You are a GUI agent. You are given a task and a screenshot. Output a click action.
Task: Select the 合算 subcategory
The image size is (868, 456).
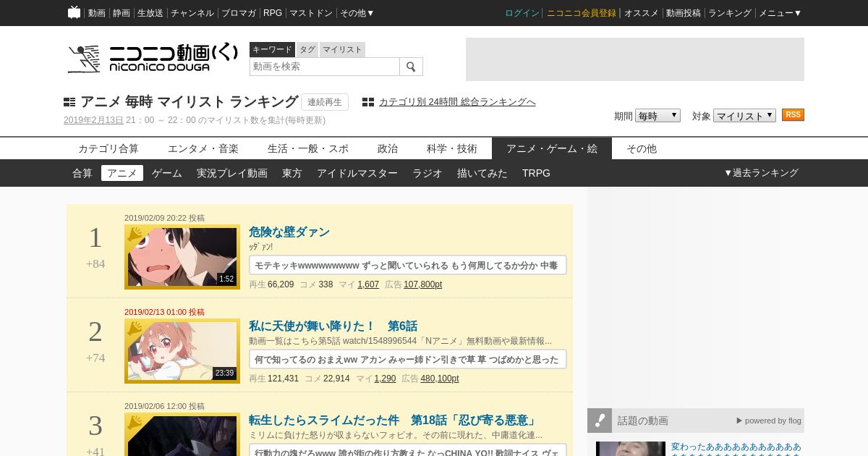[x=82, y=173]
